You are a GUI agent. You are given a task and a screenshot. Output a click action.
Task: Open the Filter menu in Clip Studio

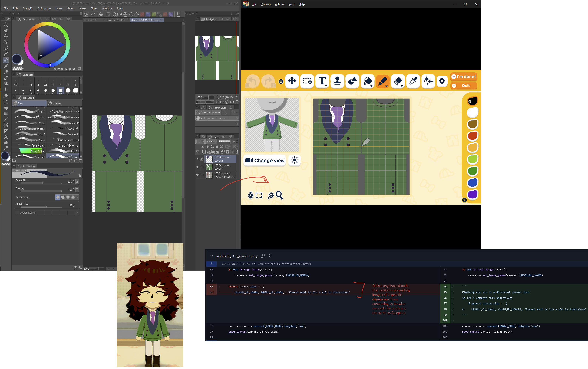94,8
